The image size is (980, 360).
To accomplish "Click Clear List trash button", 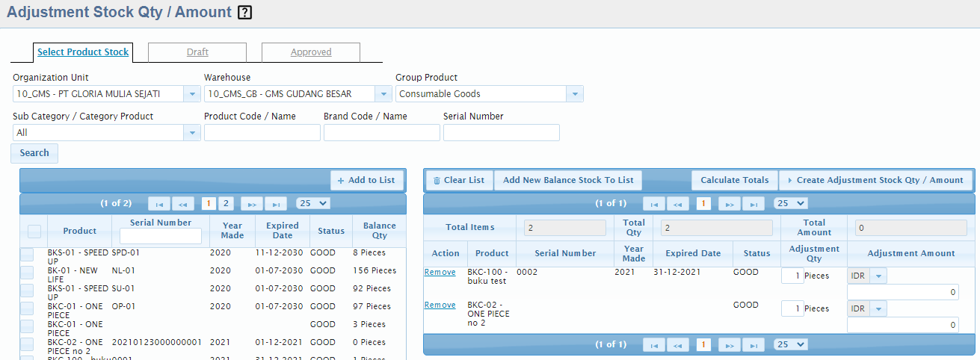I will [x=459, y=180].
